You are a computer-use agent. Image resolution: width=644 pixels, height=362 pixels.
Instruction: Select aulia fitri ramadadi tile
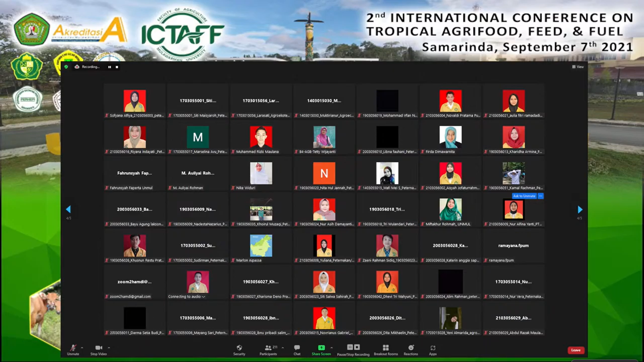[514, 101]
